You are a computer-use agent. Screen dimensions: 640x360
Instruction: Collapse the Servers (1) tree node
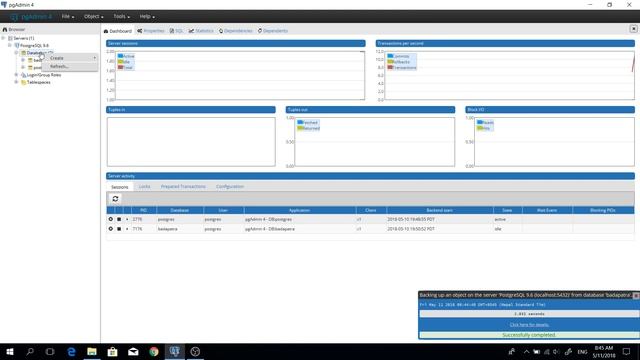coord(3,38)
